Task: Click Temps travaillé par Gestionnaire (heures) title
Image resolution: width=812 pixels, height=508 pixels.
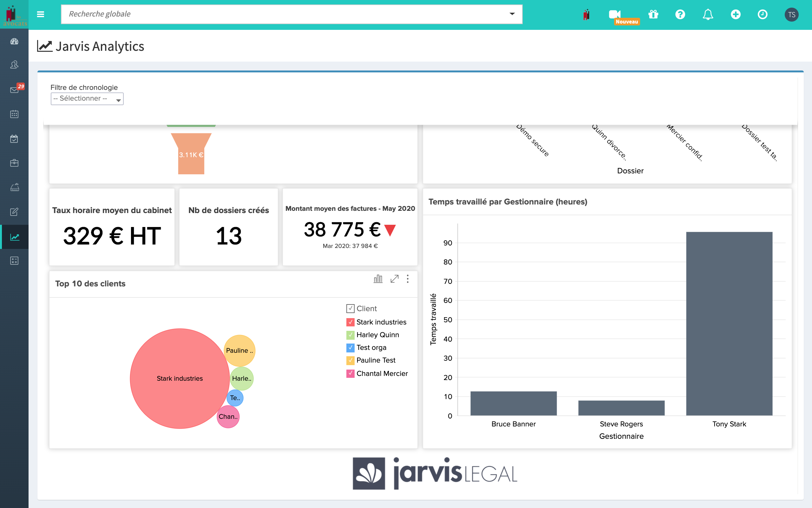Action: point(508,202)
